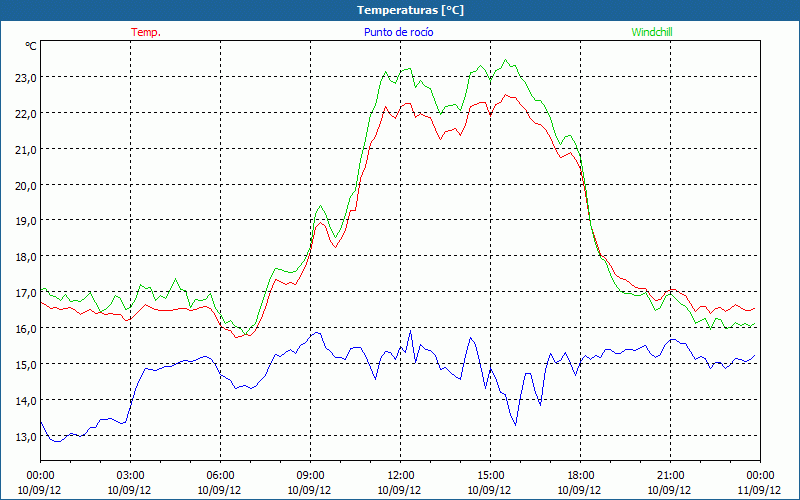Click the 20,0 y-axis label
Image resolution: width=800 pixels, height=500 pixels.
tap(27, 185)
